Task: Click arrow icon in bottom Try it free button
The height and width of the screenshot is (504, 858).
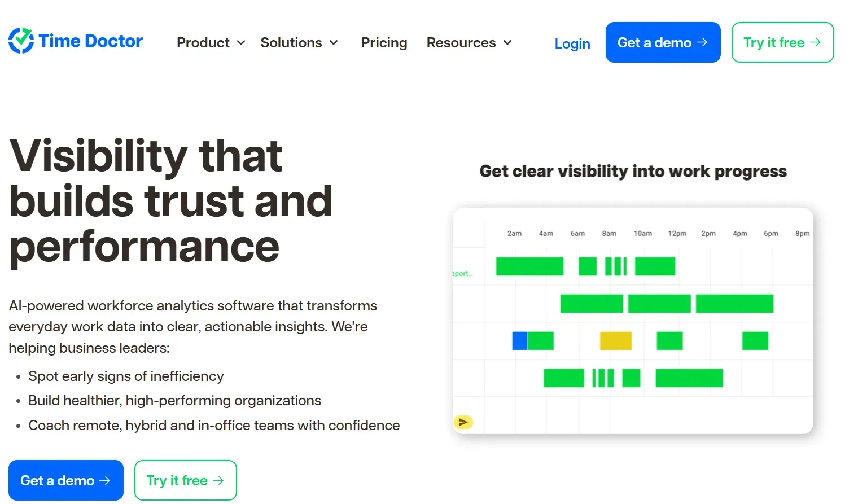Action: pyautogui.click(x=218, y=480)
